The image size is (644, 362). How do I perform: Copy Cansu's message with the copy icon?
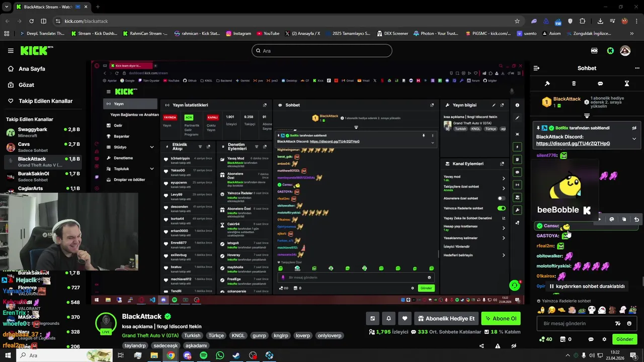click(x=624, y=219)
